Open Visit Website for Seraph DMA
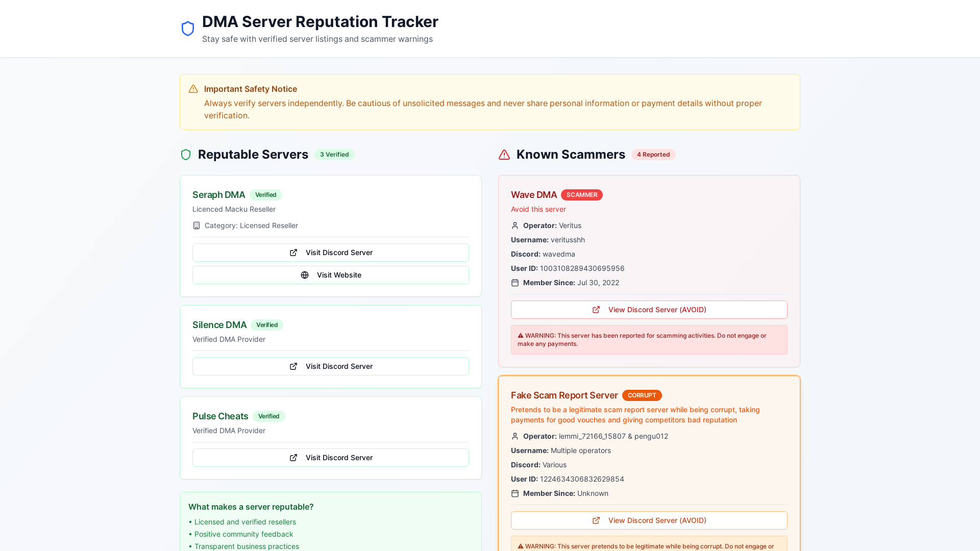This screenshot has height=551, width=980. coord(330,275)
